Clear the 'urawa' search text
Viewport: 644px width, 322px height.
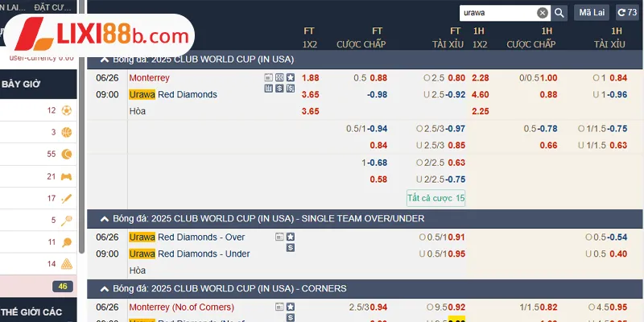coord(543,13)
